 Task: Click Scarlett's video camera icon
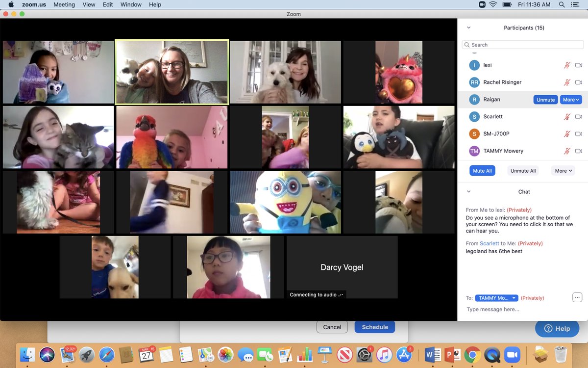579,117
